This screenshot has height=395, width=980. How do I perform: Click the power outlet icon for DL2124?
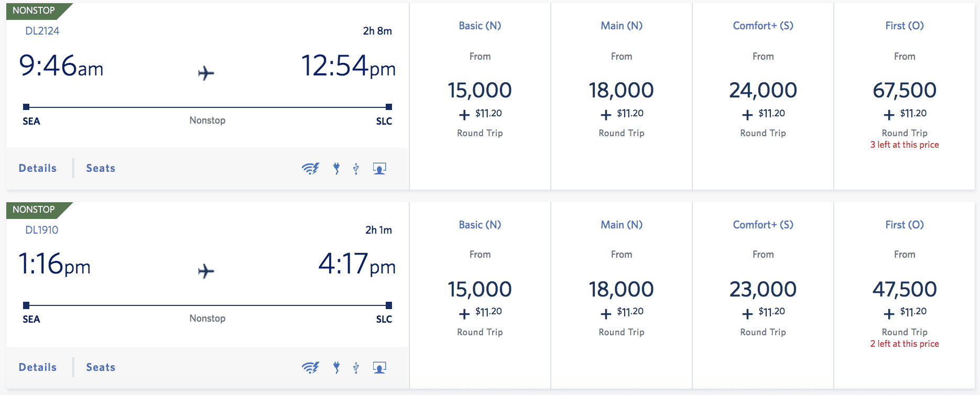336,168
